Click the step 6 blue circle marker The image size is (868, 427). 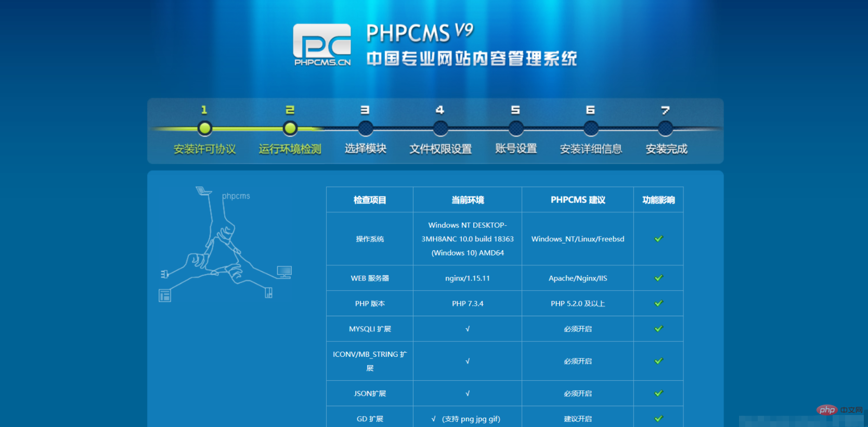pyautogui.click(x=591, y=128)
